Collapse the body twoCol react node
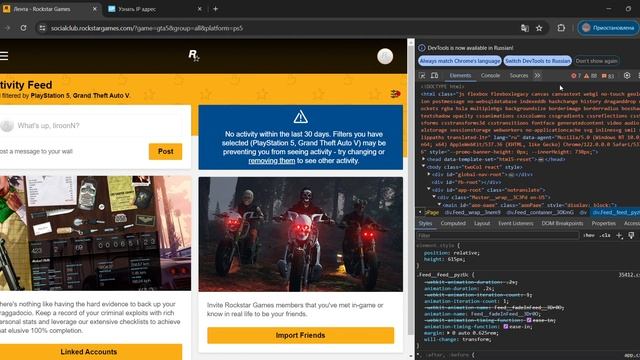 (424, 167)
